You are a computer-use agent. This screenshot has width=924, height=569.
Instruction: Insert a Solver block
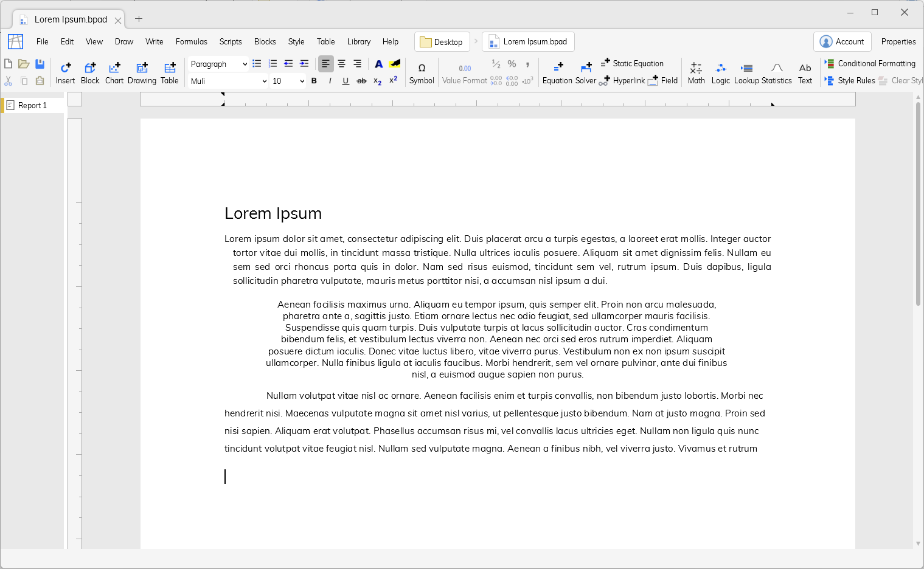pyautogui.click(x=586, y=73)
